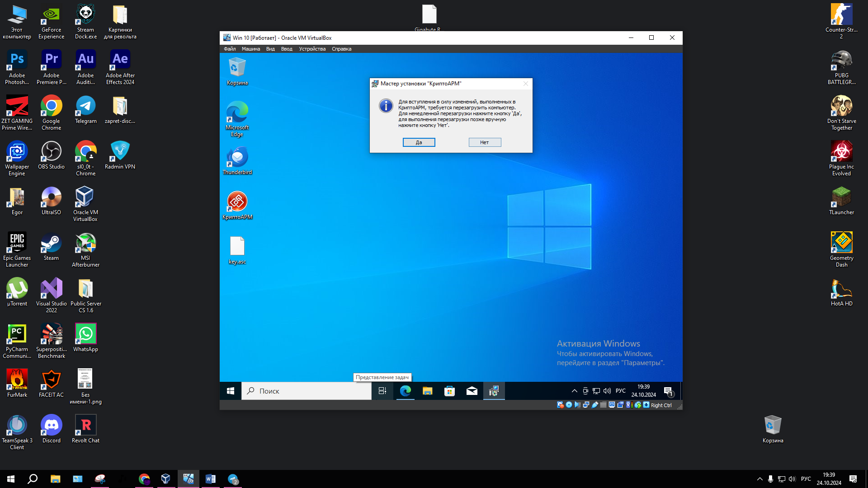Click the Right Ctrl host key label
The height and width of the screenshot is (488, 868).
click(x=661, y=405)
